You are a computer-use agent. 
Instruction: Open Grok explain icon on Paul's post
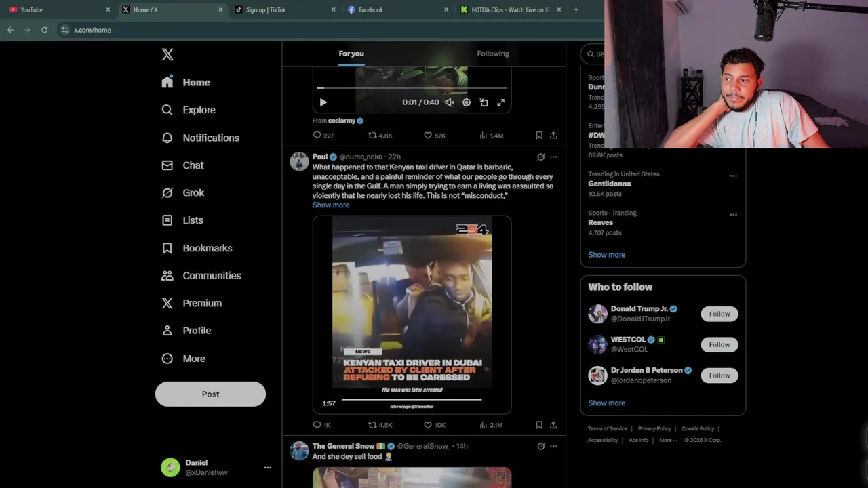(x=540, y=157)
